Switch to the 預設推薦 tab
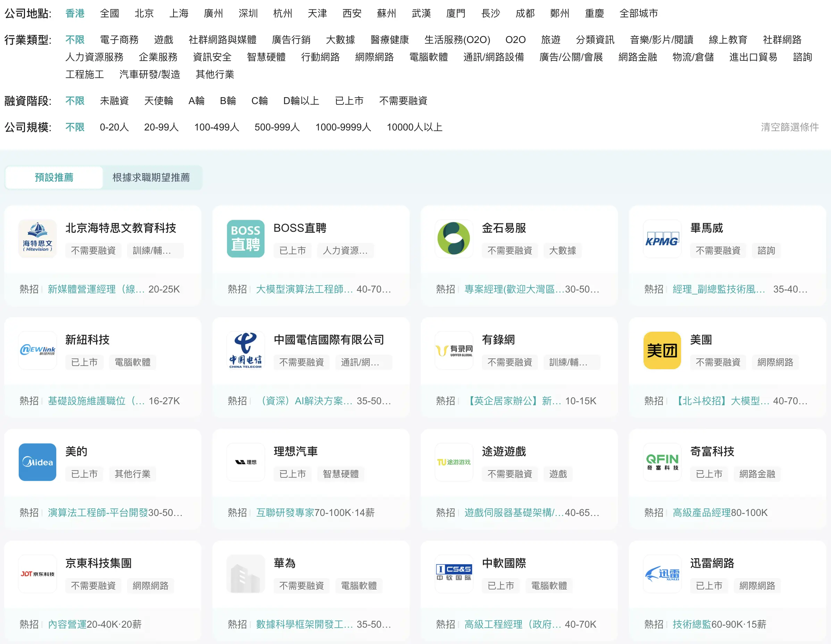The width and height of the screenshot is (831, 644). click(54, 177)
